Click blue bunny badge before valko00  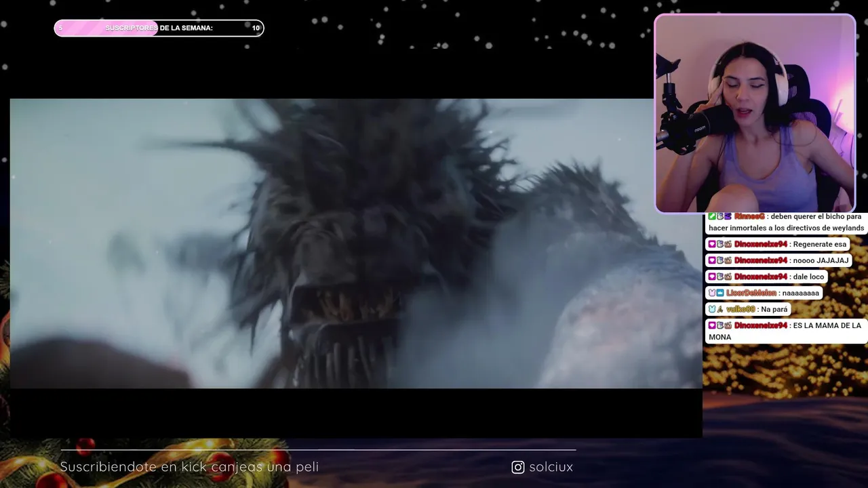(x=712, y=309)
